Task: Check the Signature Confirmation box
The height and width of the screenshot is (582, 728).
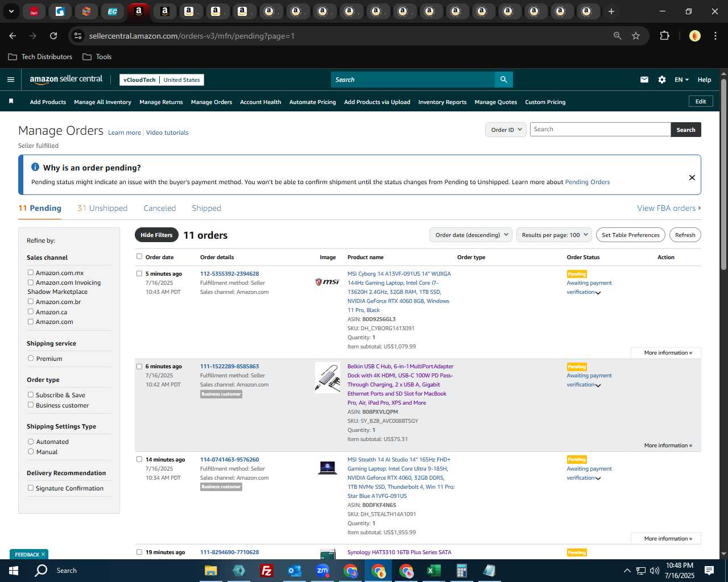Action: point(31,488)
